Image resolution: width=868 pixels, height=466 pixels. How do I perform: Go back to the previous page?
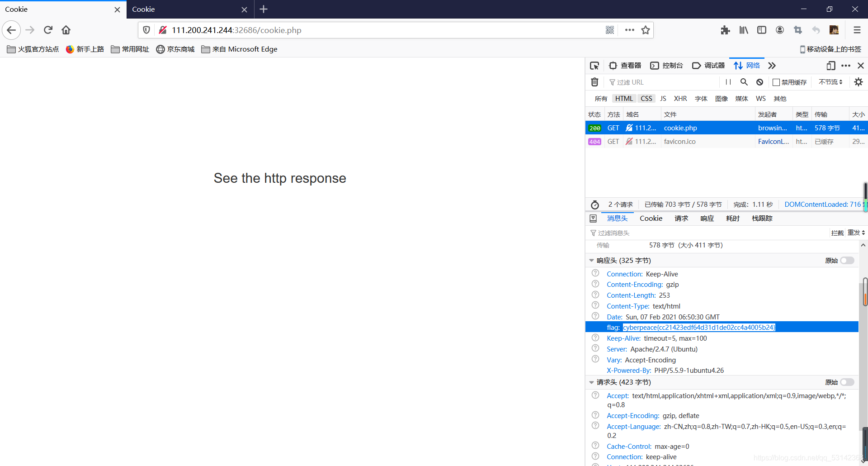tap(11, 30)
